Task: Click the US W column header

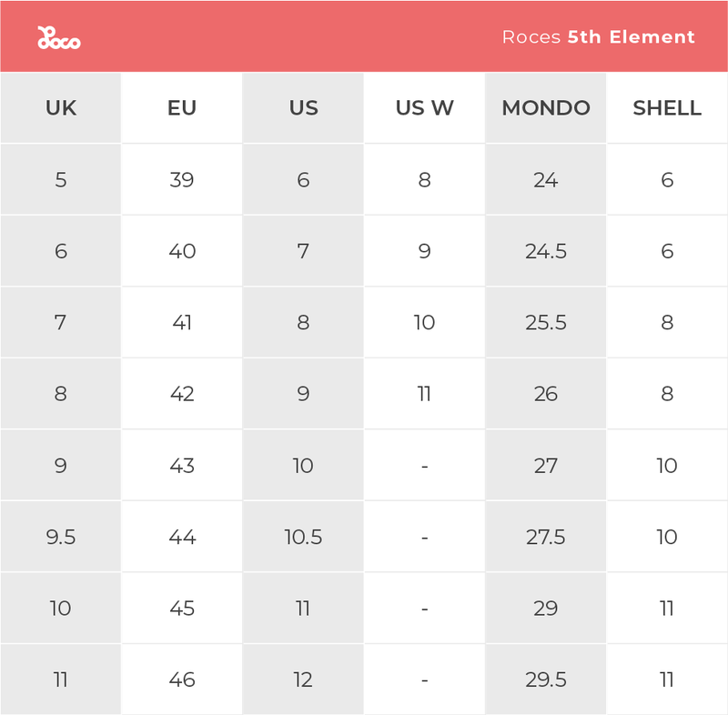Action: coord(424,108)
